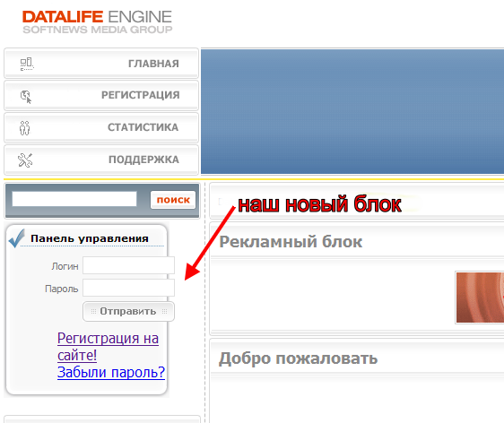The height and width of the screenshot is (423, 504).
Task: Click the ГЛАВНАЯ home icon
Action: (27, 64)
